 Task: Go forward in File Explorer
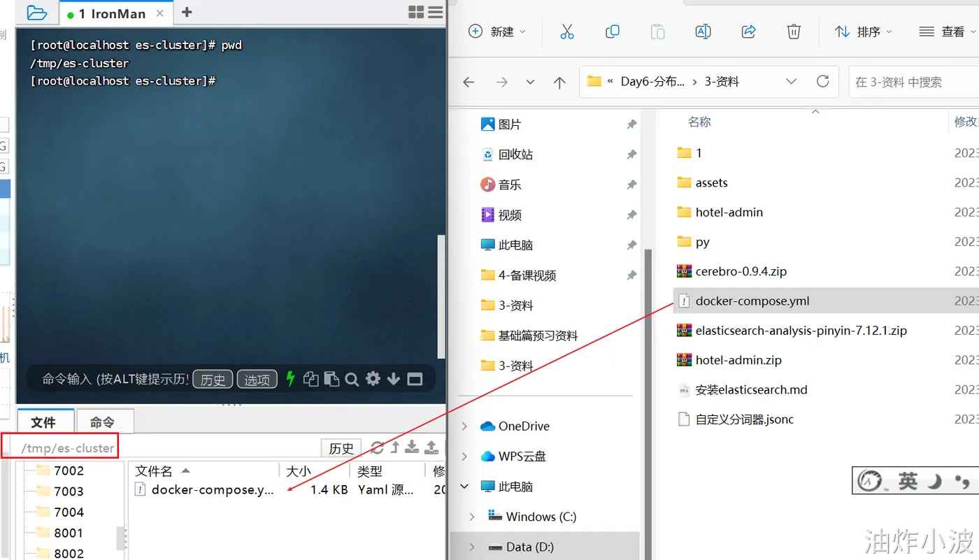pos(501,82)
